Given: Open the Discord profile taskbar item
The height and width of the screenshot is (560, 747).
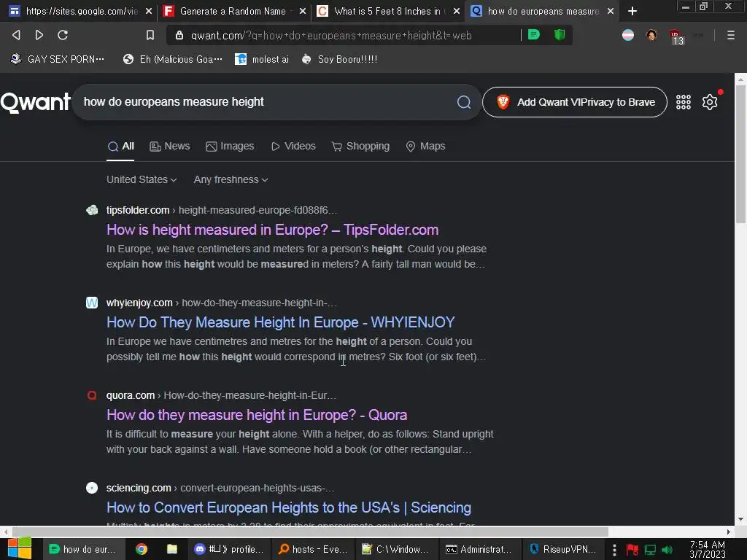Looking at the screenshot, I should 229,549.
